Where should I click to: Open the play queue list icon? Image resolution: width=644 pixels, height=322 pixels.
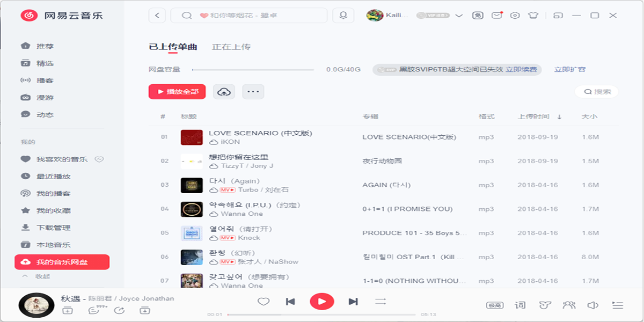tap(618, 305)
